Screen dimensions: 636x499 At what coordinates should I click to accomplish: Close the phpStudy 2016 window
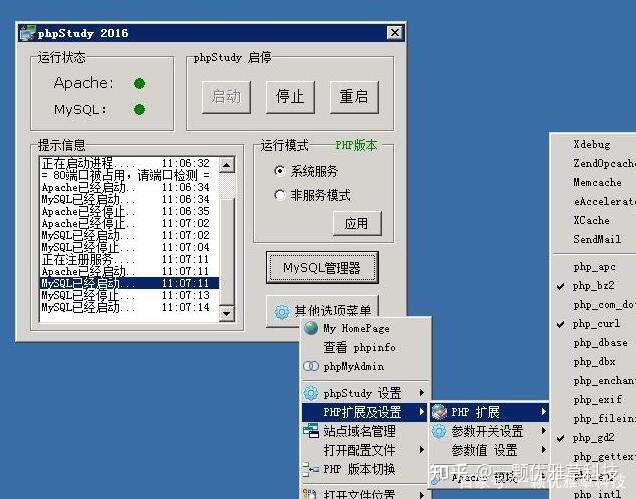click(x=395, y=33)
